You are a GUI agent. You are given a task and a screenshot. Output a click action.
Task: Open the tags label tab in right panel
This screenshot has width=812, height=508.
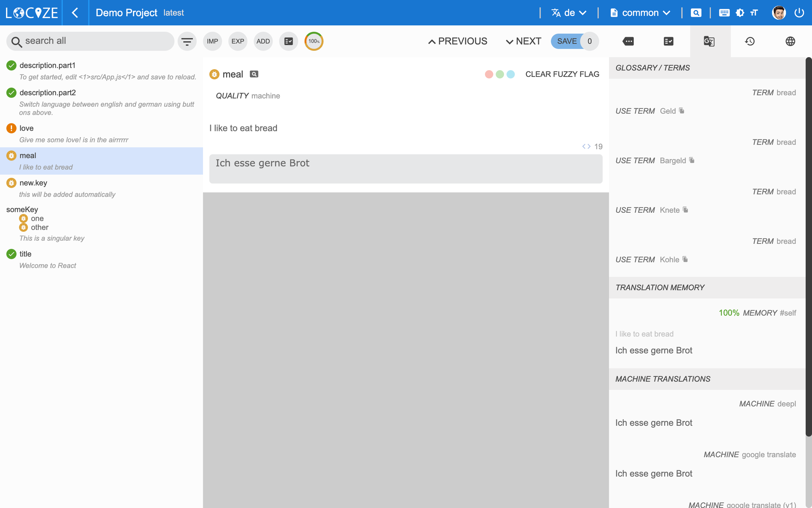point(628,41)
